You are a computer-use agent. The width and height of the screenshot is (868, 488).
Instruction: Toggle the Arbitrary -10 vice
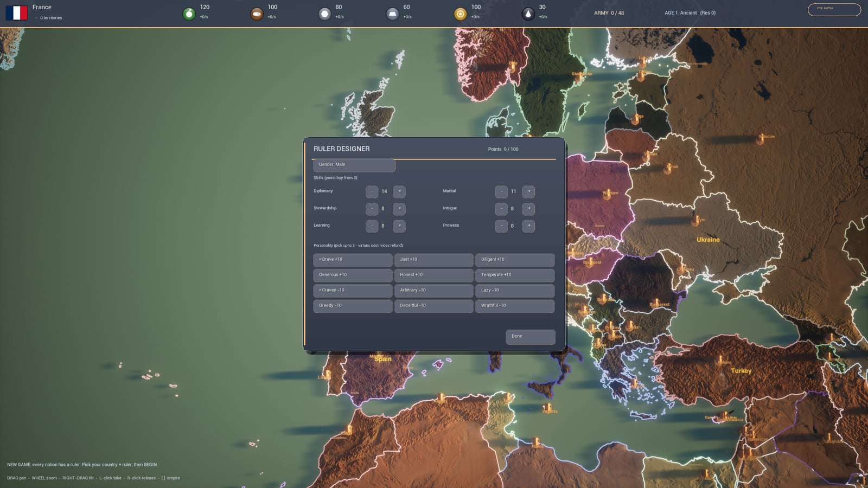433,291
